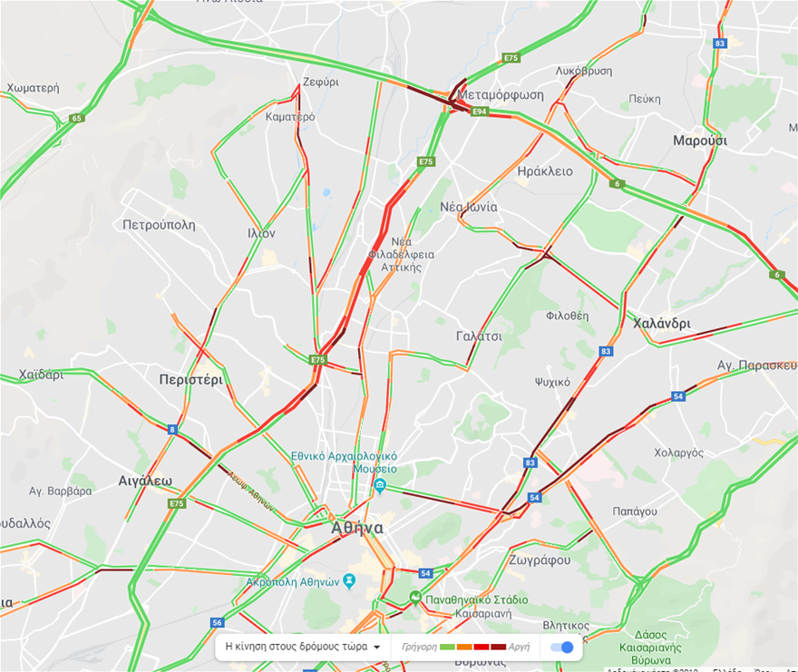Click the E75 shield near Αιγάλεω

(x=177, y=503)
